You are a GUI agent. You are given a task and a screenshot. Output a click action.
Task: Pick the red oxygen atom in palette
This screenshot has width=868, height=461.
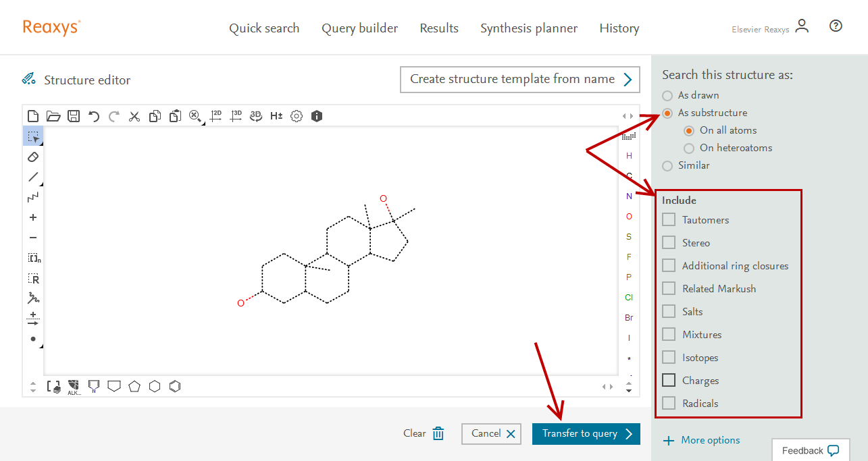click(x=629, y=217)
